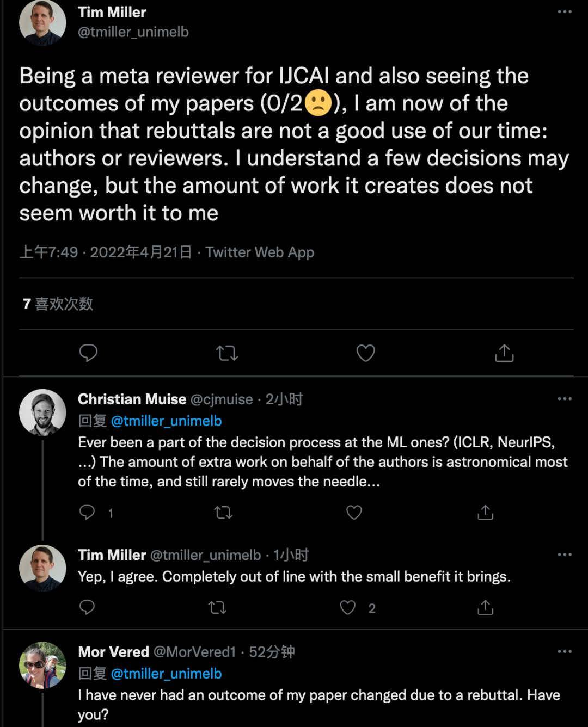Screen dimensions: 588x727
Task: Retweet the main IJCAI rebuttal tweet
Action: [227, 353]
